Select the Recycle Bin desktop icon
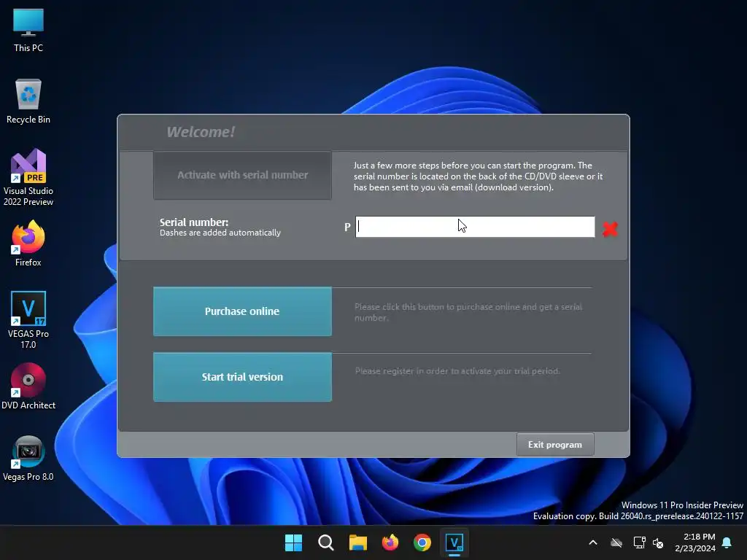The width and height of the screenshot is (747, 560). (28, 101)
